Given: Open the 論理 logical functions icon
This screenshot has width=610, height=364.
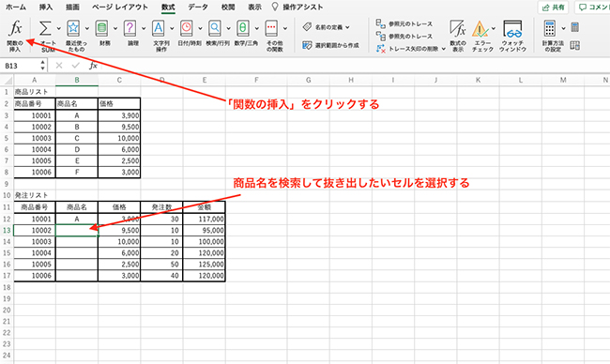Looking at the screenshot, I should click(130, 28).
